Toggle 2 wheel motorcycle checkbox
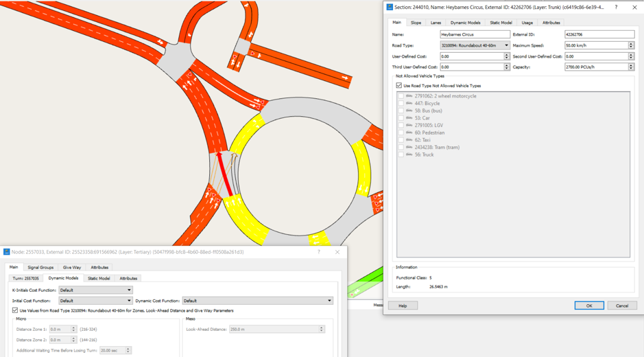Screen dimensions: 644x357 click(401, 96)
